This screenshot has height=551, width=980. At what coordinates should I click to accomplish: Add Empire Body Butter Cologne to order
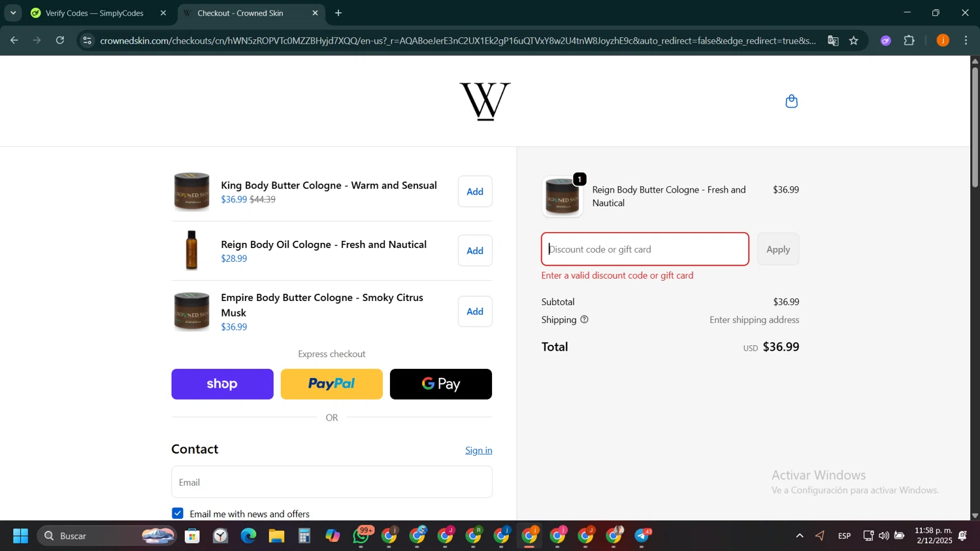(x=475, y=311)
